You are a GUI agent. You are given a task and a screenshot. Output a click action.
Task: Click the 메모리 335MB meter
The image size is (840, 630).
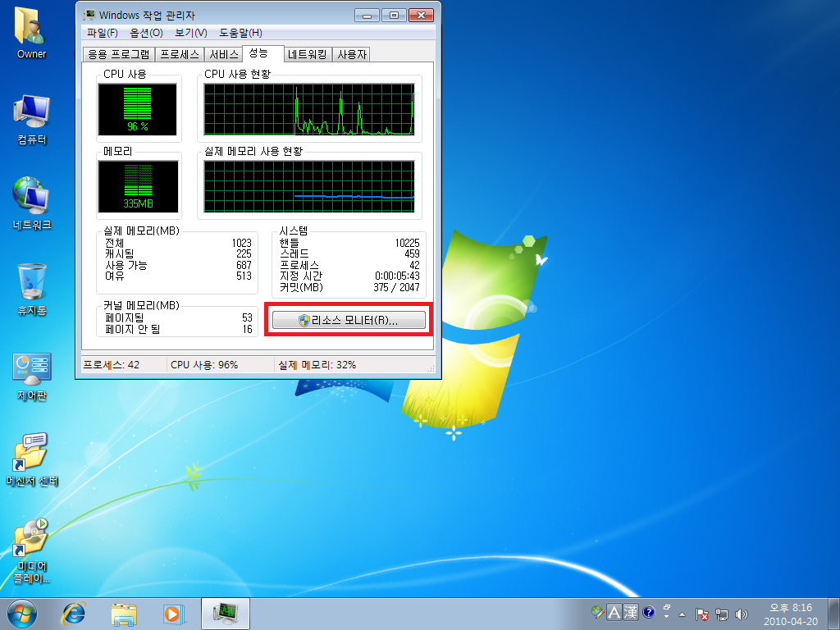[138, 186]
